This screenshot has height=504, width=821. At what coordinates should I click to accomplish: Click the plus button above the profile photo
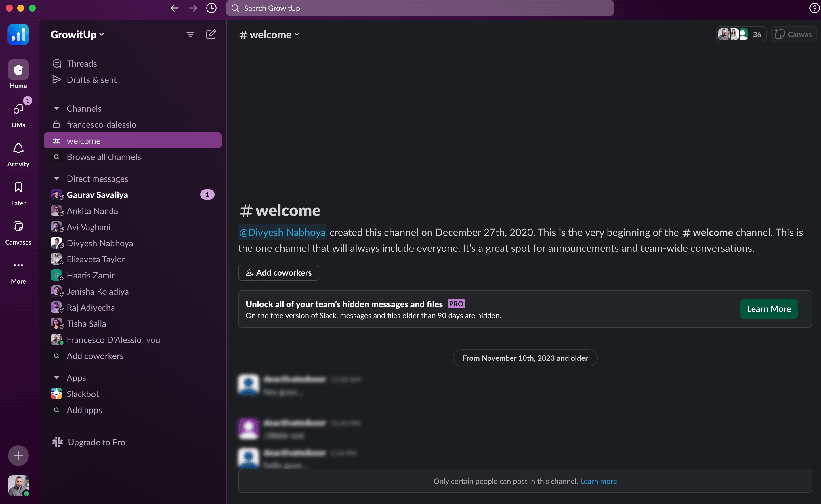click(18, 455)
